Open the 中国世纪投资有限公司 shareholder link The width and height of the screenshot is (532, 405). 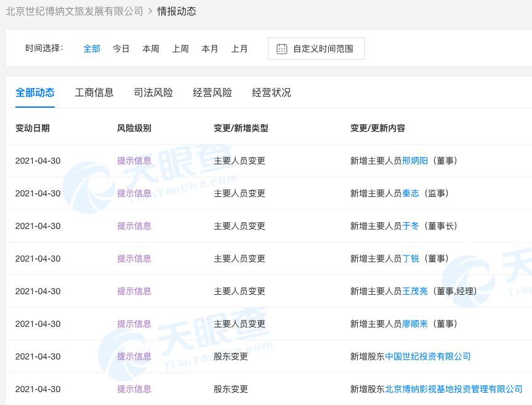[428, 356]
